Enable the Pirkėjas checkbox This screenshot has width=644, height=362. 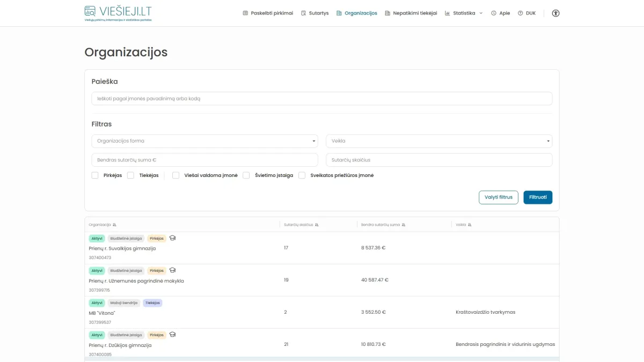pyautogui.click(x=95, y=175)
